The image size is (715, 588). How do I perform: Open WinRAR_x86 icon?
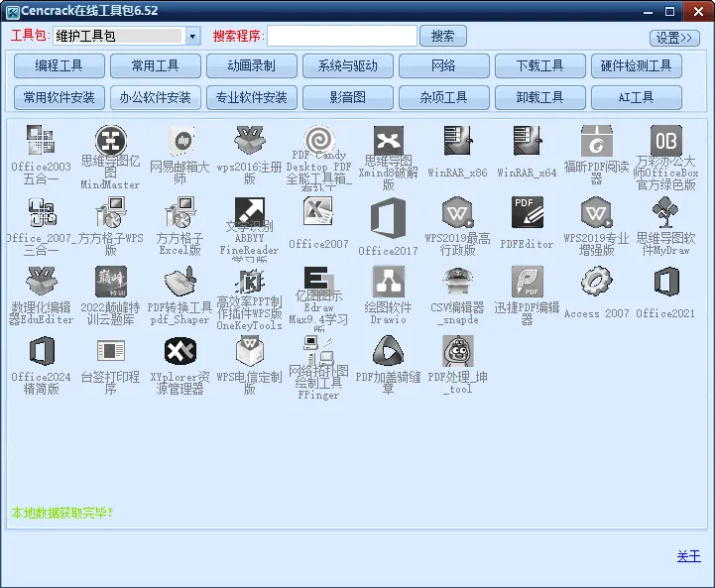[x=457, y=140]
